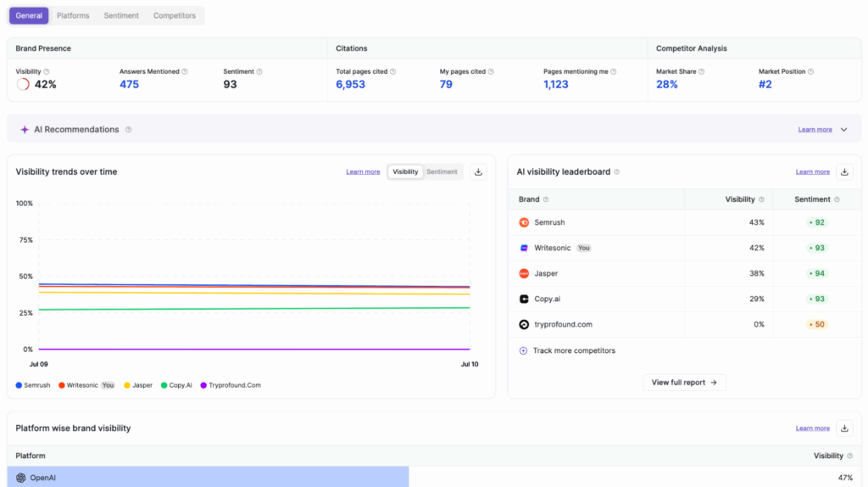Toggle Tryprofound.Com series in chart legend
The height and width of the screenshot is (487, 868).
coord(231,385)
